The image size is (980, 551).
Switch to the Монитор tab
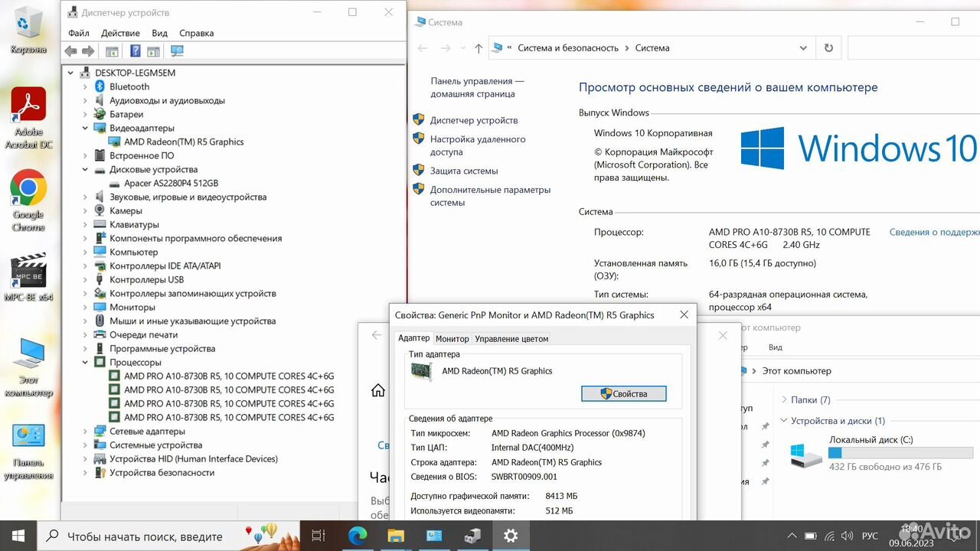click(x=452, y=338)
